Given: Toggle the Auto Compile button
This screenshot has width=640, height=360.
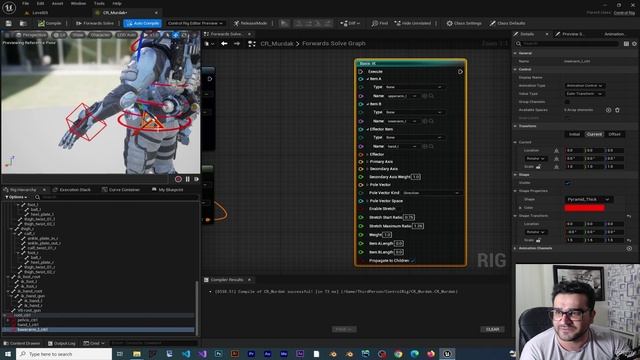Looking at the screenshot, I should (x=142, y=23).
